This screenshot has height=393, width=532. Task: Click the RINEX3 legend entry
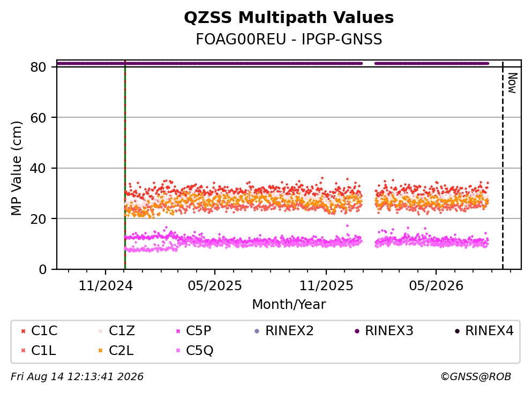coord(384,330)
